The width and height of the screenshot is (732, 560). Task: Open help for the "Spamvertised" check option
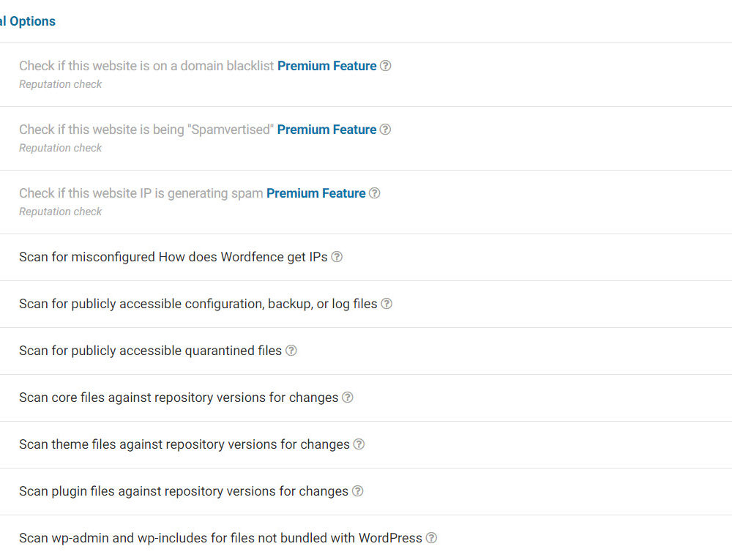tap(385, 130)
